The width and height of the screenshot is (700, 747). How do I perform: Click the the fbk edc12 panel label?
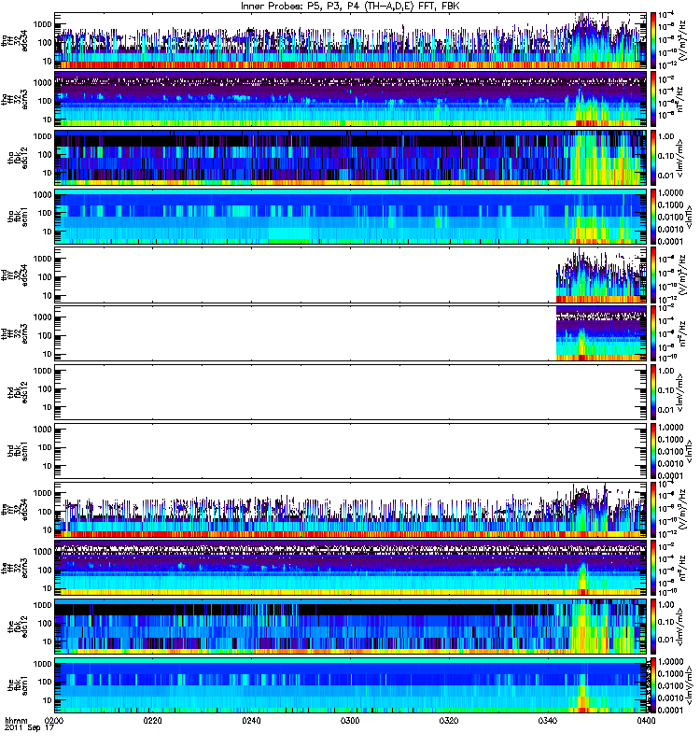[18, 627]
